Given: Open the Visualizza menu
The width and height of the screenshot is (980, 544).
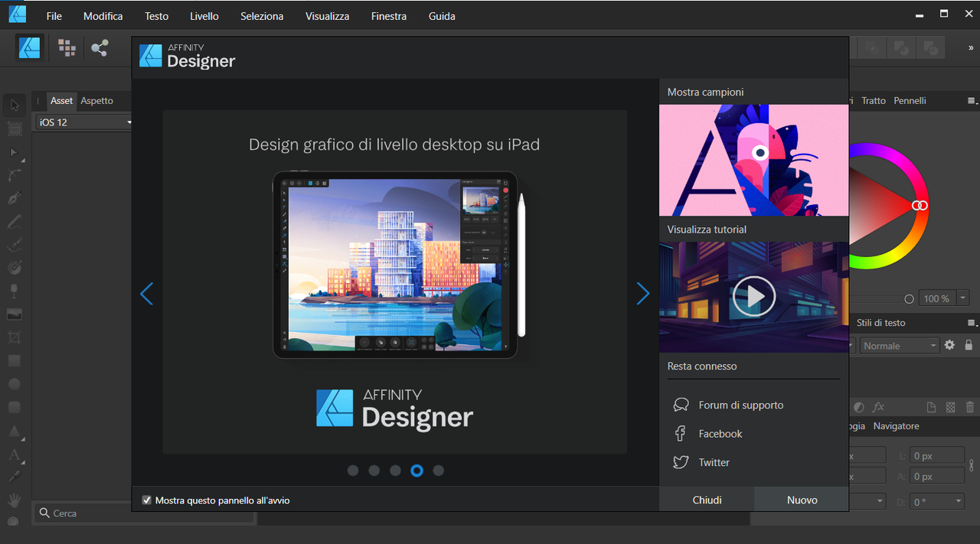Looking at the screenshot, I should click(x=328, y=15).
